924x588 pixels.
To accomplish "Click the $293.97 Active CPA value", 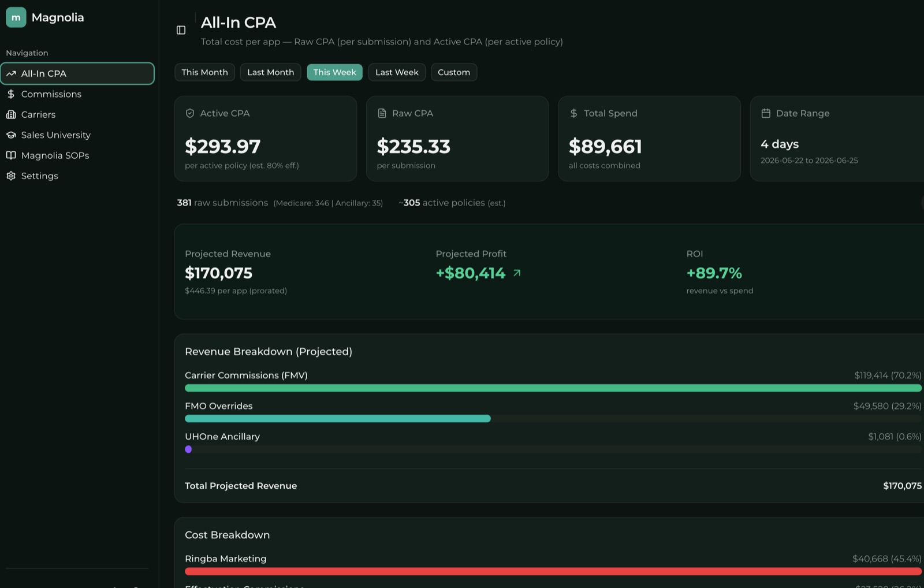I will coord(222,146).
